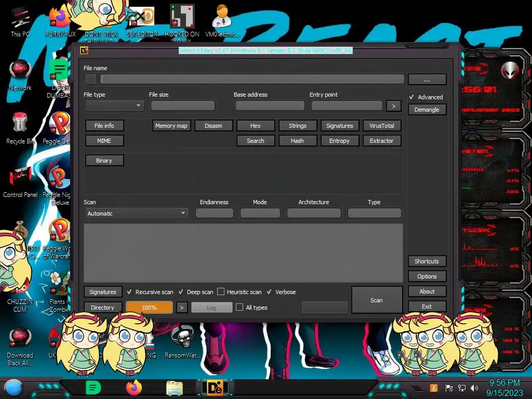Click the Alienware head gadget icon
This screenshot has height=399, width=532.
click(x=510, y=71)
